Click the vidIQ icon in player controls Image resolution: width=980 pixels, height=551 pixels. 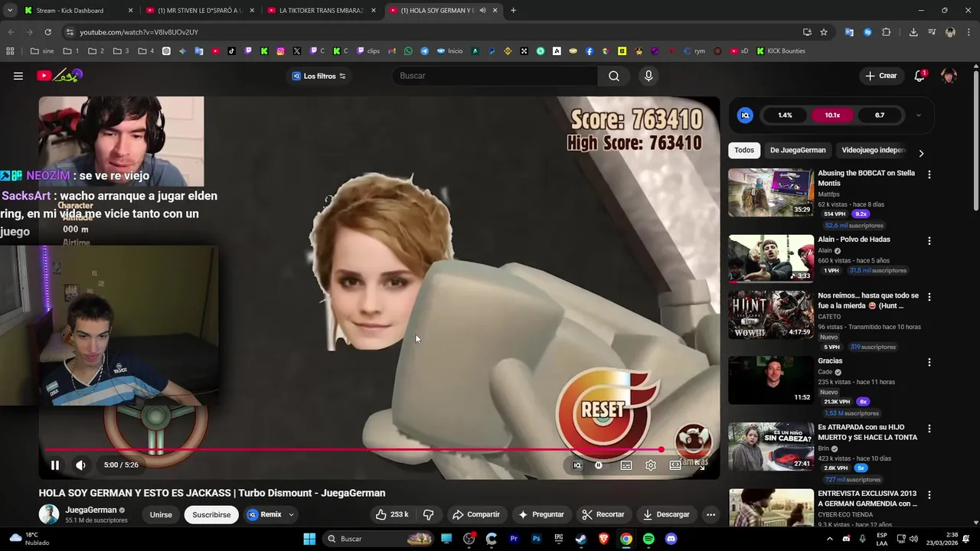(577, 465)
